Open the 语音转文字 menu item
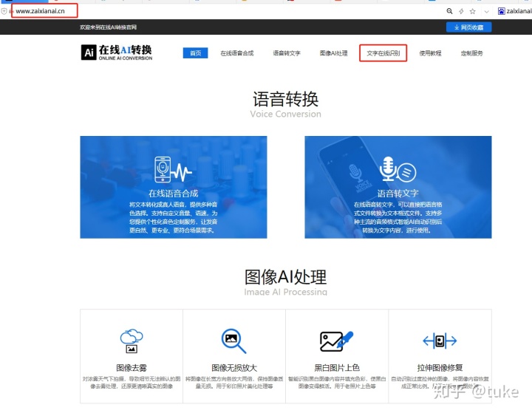532x413 pixels. click(287, 53)
